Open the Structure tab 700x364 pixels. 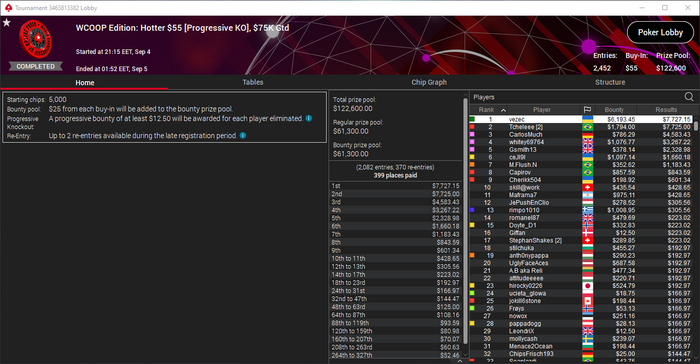610,82
